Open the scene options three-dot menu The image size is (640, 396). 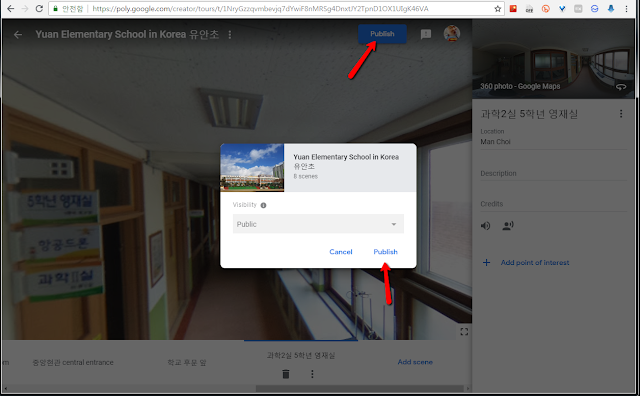(621, 114)
